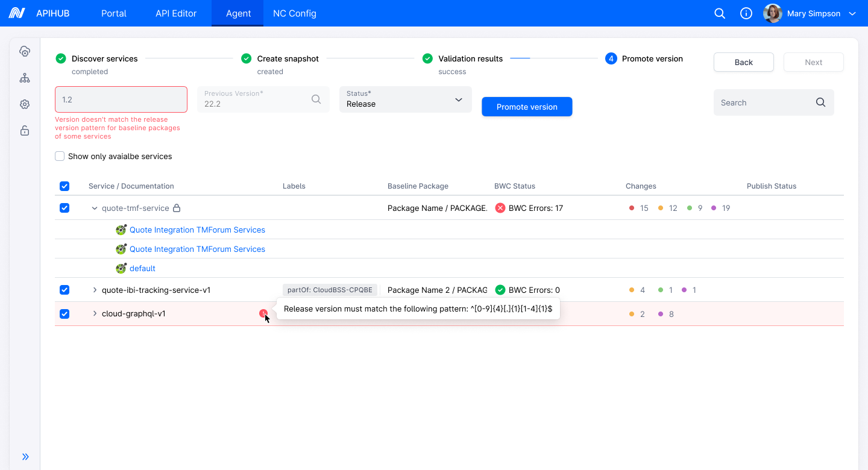Uncheck the quote-ibi-tracking-service-v1 checkbox

point(64,290)
